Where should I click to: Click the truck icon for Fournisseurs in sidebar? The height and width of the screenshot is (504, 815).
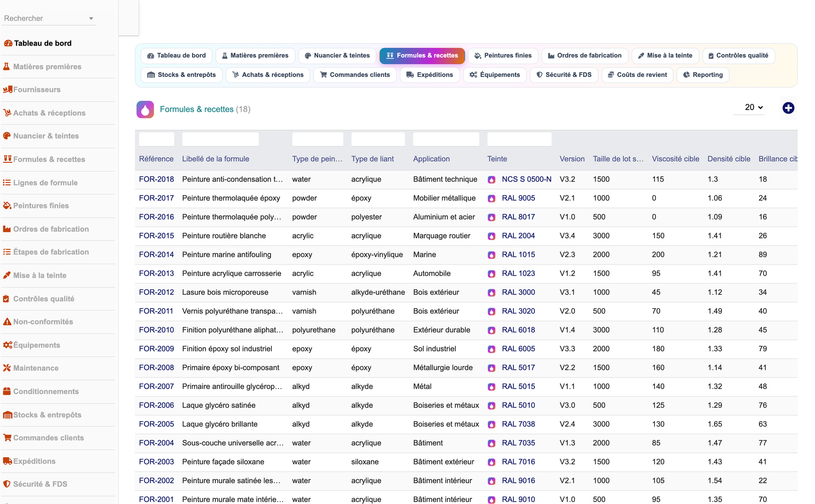(x=8, y=89)
